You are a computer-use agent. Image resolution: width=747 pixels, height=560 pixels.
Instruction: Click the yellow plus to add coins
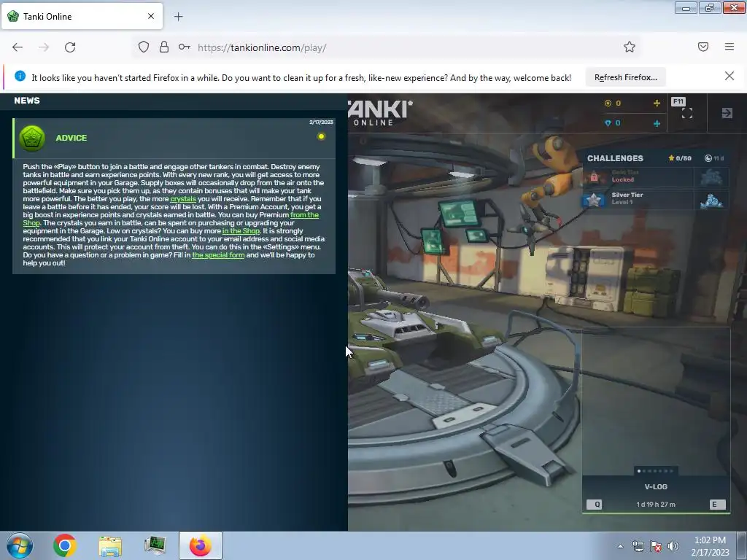click(657, 104)
